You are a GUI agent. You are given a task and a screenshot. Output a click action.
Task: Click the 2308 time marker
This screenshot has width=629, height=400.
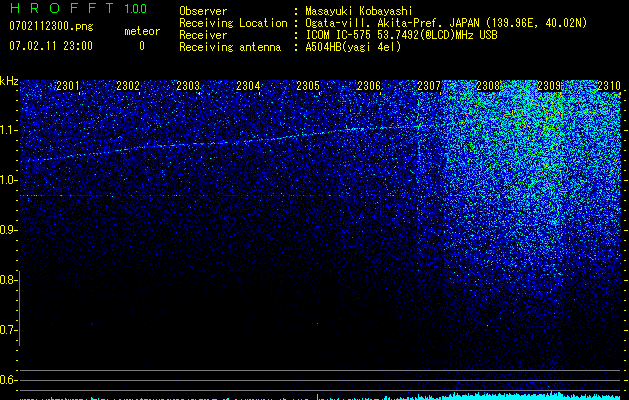[x=488, y=85]
